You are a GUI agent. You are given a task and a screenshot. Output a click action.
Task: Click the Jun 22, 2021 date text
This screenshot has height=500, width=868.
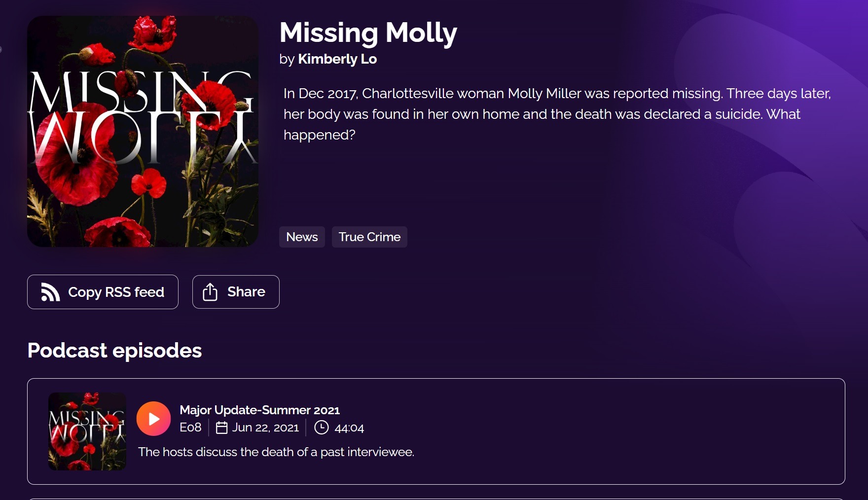(x=265, y=428)
